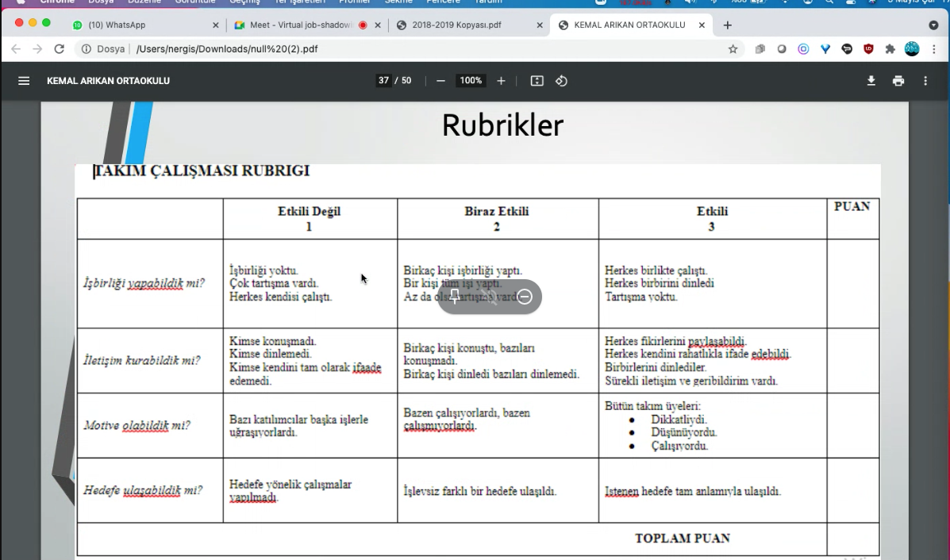
Task: Bookmark this page with star icon
Action: point(733,49)
